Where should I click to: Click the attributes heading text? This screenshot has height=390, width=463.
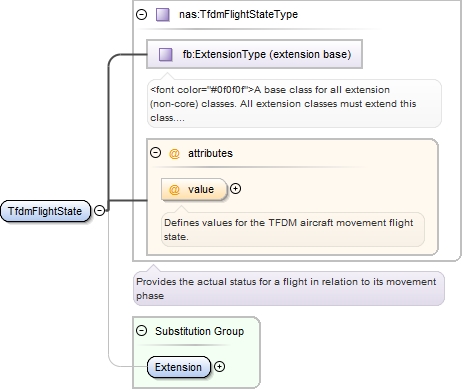click(x=210, y=153)
